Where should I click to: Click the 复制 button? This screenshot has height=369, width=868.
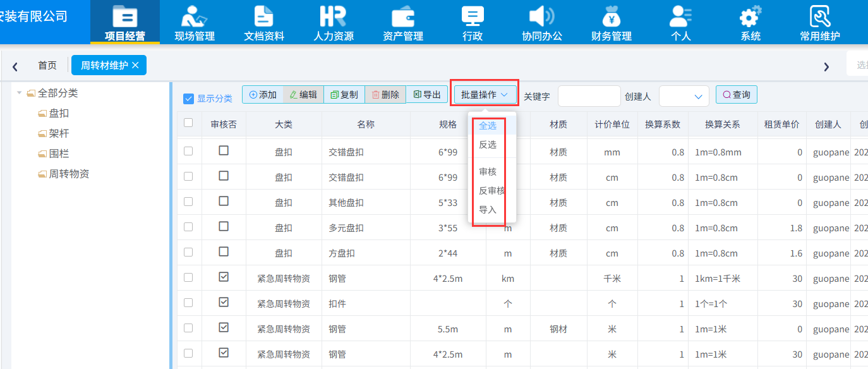pos(344,95)
